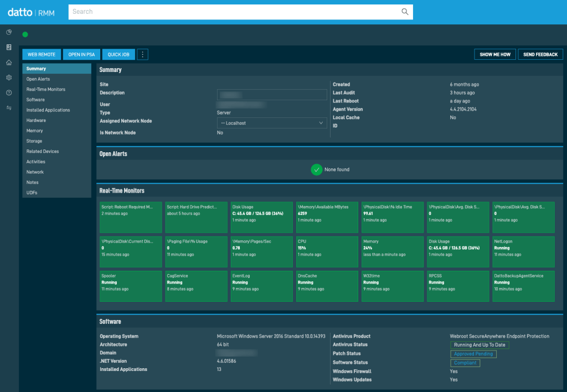Image resolution: width=567 pixels, height=392 pixels.
Task: Open the DnsCache service monitor tile
Action: (327, 286)
